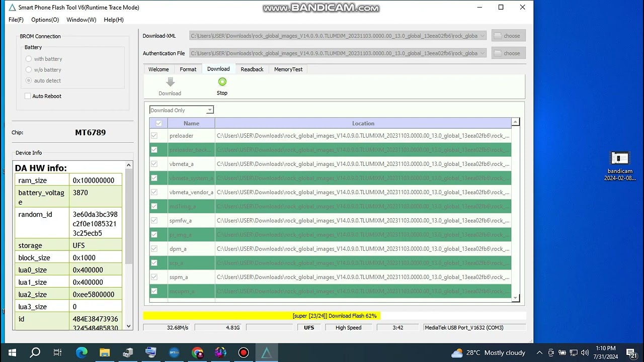Click down arrow of Device Info scrollbar
This screenshot has height=362, width=644.
click(x=129, y=326)
